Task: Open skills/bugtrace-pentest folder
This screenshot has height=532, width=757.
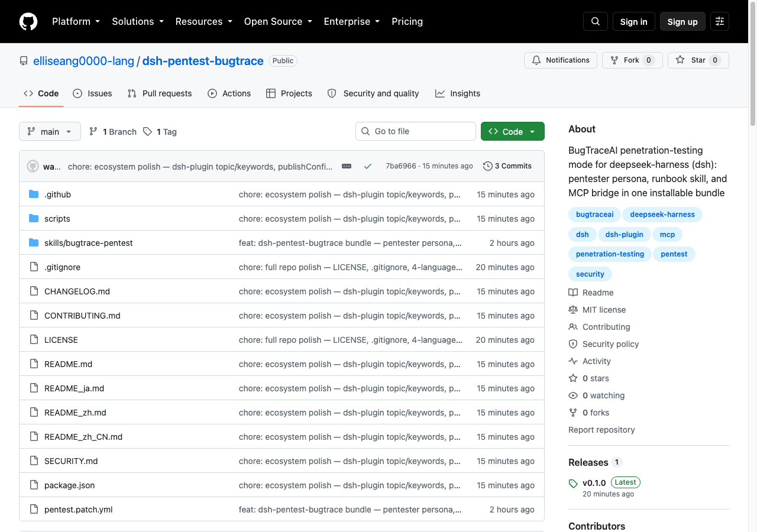Action: point(89,243)
